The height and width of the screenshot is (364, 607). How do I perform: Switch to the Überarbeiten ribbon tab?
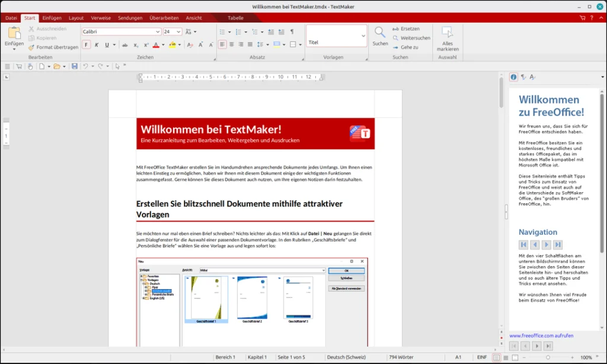pyautogui.click(x=164, y=18)
